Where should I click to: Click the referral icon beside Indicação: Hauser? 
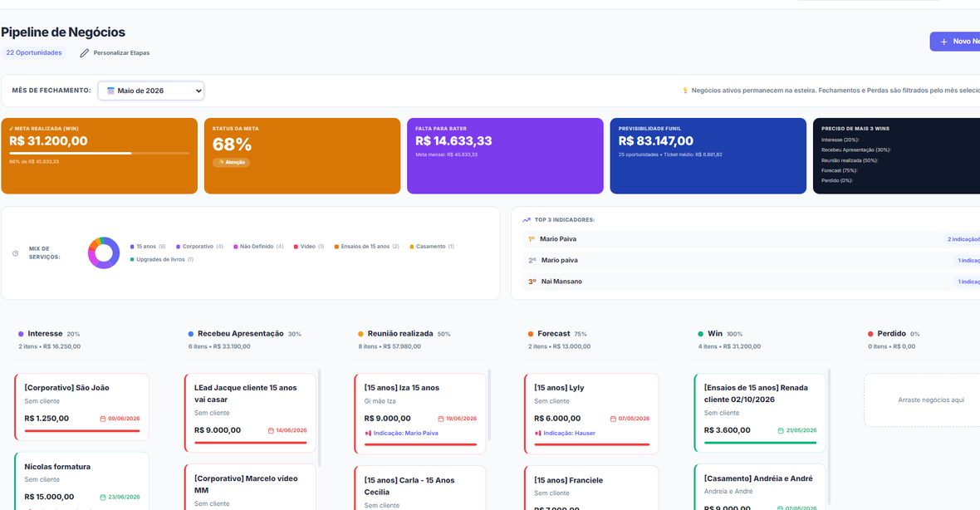tap(538, 433)
